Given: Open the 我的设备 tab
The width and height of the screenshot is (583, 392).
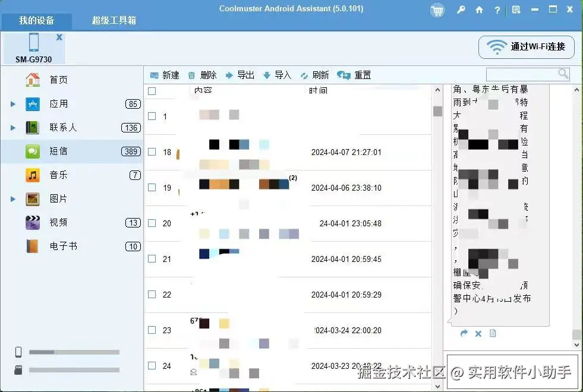Looking at the screenshot, I should (37, 21).
